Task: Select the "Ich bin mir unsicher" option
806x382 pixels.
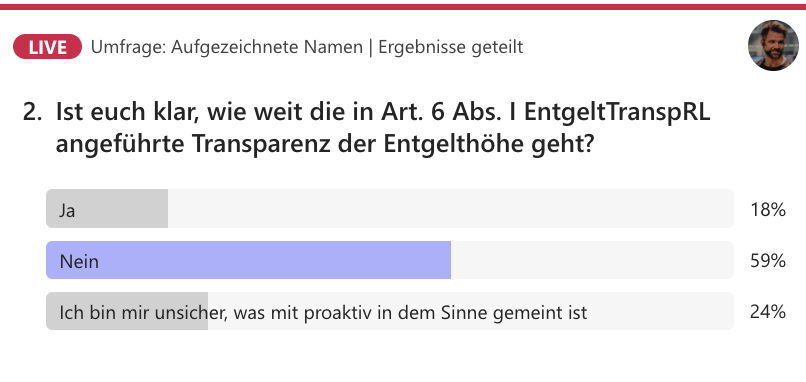Action: [390, 311]
